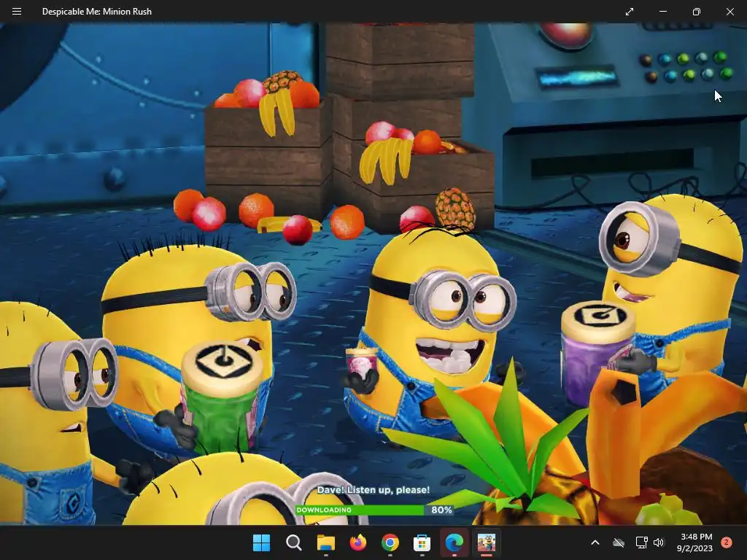Minimize the Minion Rush window
The width and height of the screenshot is (747, 560).
click(x=662, y=12)
